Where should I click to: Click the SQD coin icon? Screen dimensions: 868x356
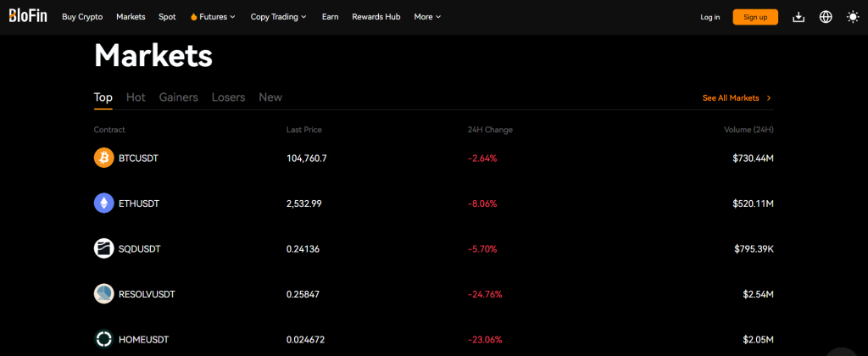(x=103, y=248)
